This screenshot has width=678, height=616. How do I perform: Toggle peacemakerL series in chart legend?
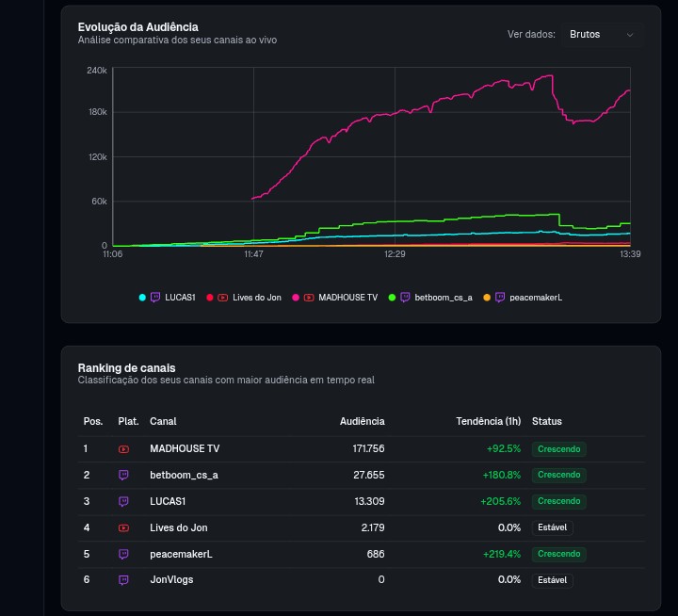click(x=523, y=298)
